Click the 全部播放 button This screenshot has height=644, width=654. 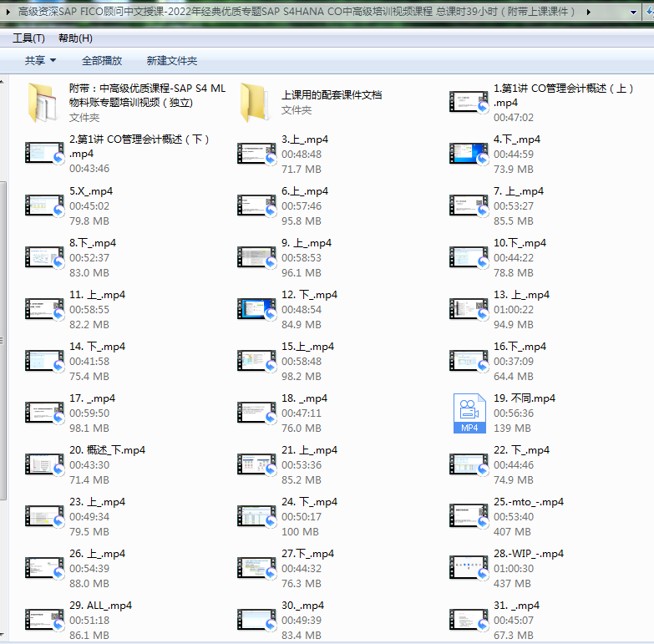click(x=102, y=61)
